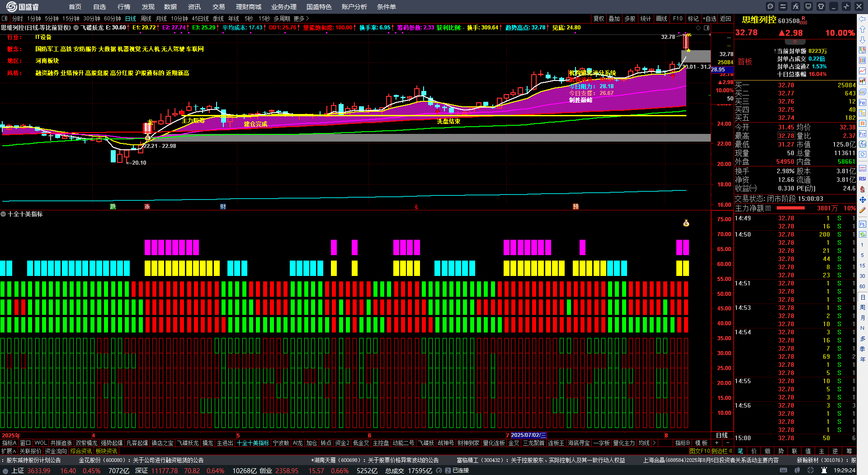Viewport: 868px width, 475px height.
Task: Open the 国盛特色 menu
Action: 319,7
